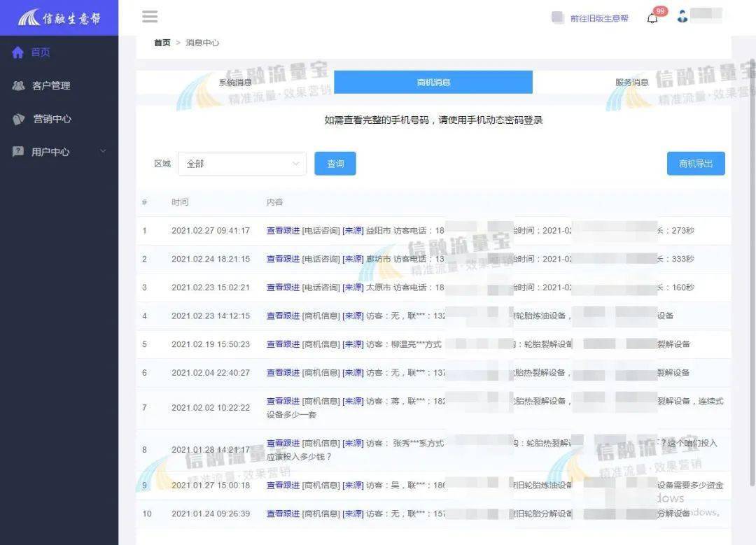Click the 用户中心 icon in sidebar
The height and width of the screenshot is (545, 756).
click(17, 152)
